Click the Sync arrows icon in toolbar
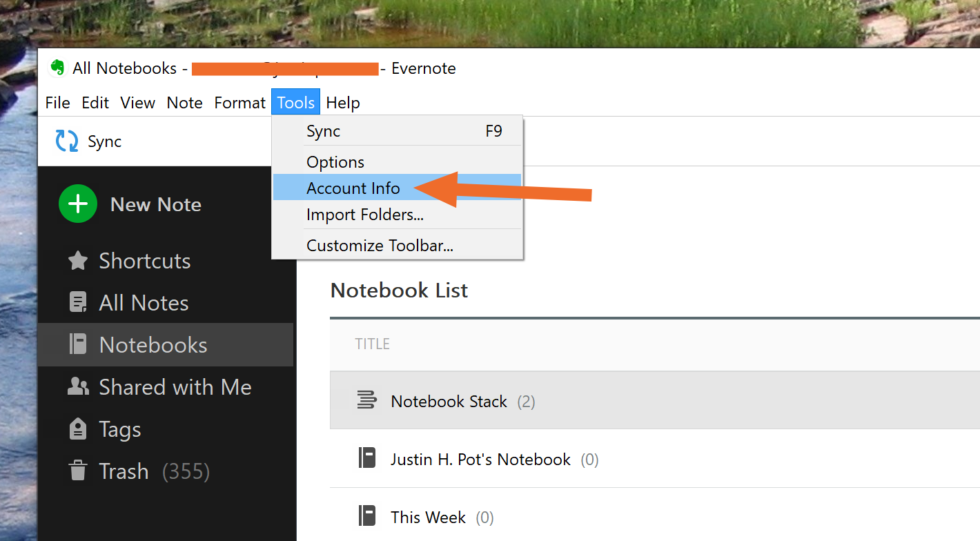980x541 pixels. [x=67, y=141]
